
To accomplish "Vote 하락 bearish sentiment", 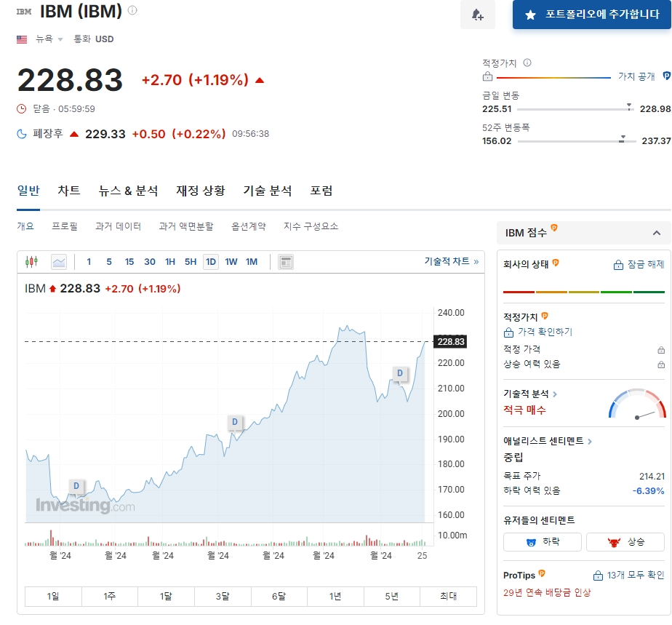I will pyautogui.click(x=542, y=542).
